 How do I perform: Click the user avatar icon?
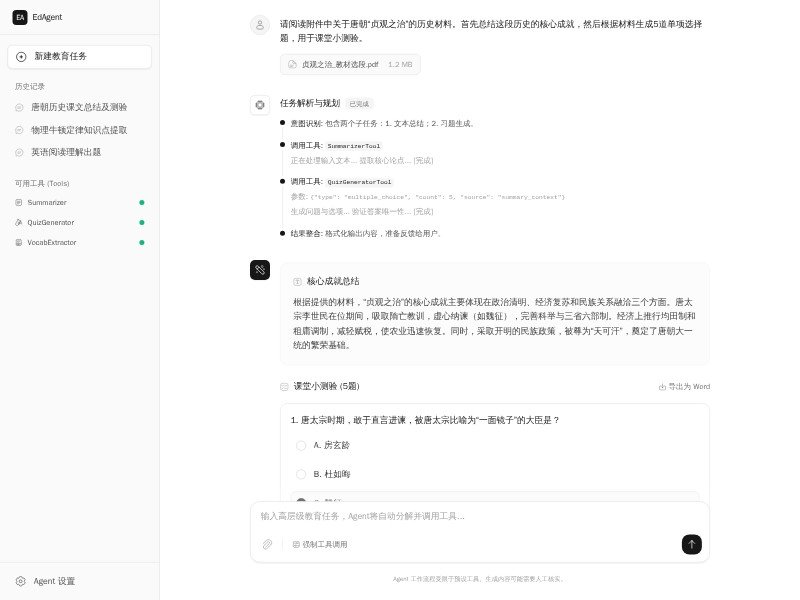pos(260,25)
